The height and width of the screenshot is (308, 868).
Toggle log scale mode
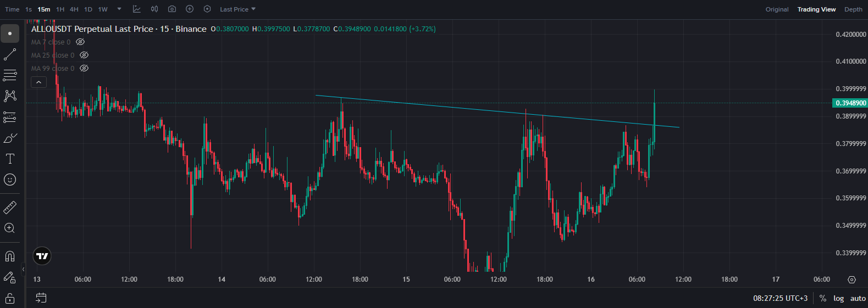click(838, 298)
